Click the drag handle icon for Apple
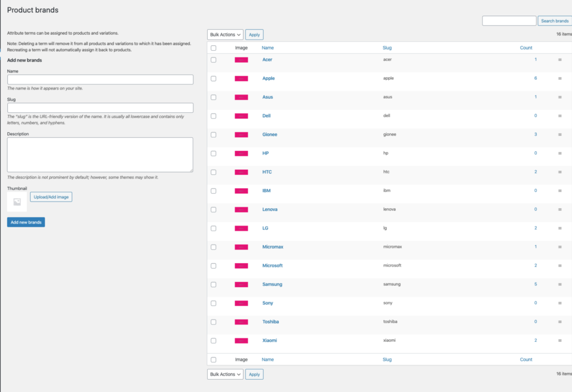 coord(560,78)
